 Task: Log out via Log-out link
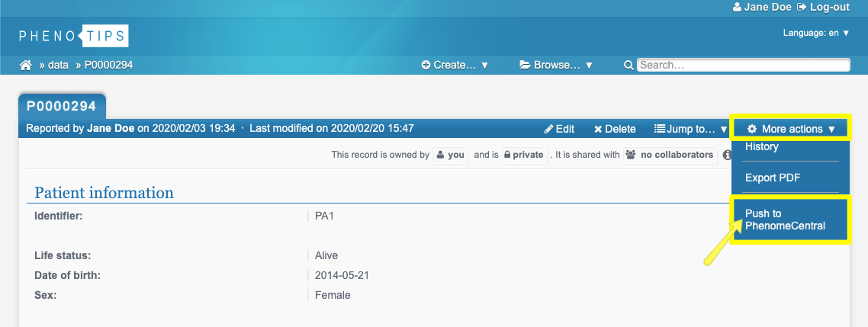[822, 7]
